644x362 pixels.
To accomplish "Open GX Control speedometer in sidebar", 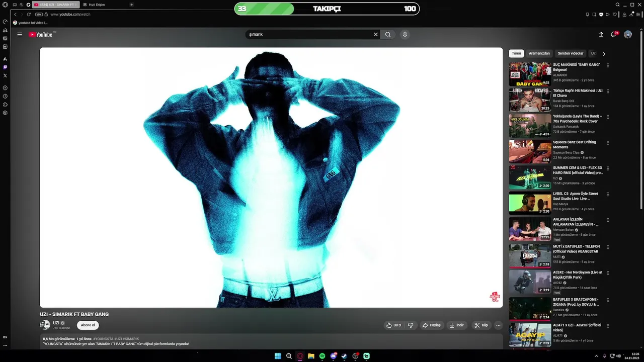I will click(5, 22).
